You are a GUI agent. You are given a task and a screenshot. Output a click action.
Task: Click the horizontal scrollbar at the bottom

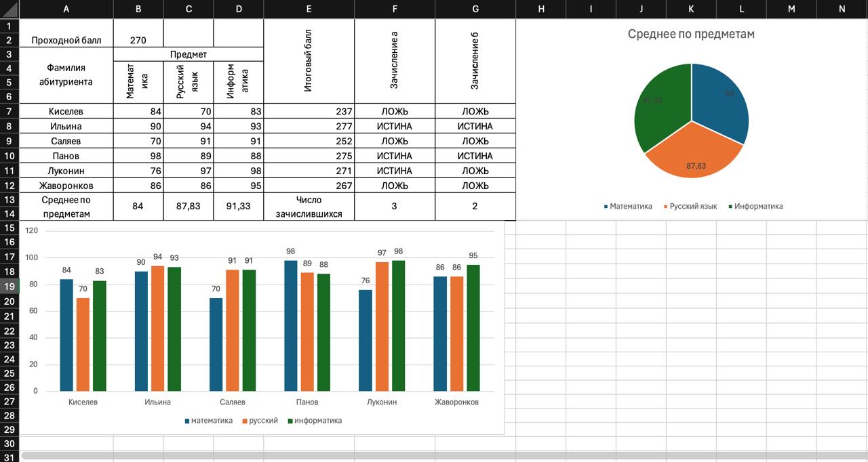click(x=434, y=456)
